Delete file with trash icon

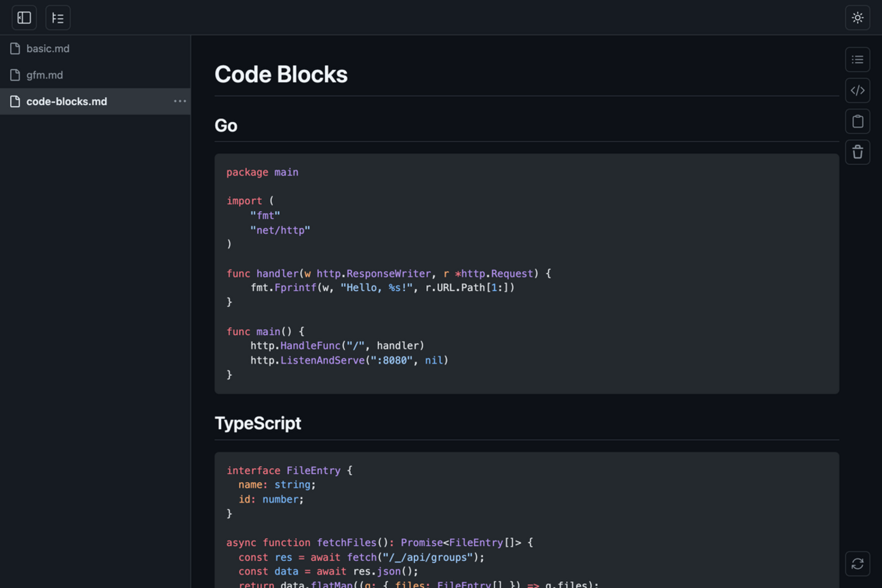pyautogui.click(x=858, y=152)
